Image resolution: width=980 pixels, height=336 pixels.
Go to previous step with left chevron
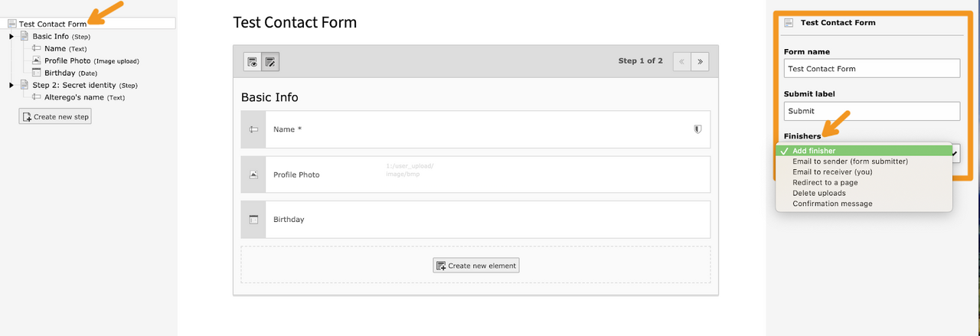click(x=682, y=61)
